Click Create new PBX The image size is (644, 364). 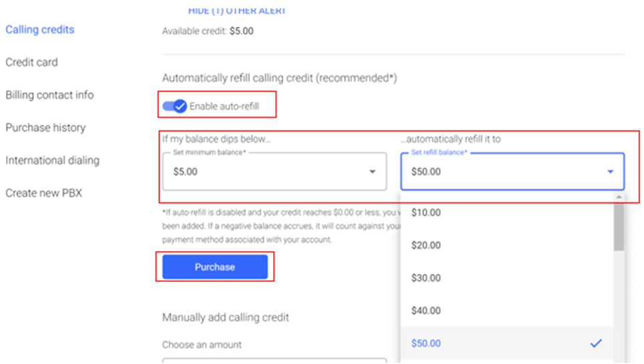tap(44, 193)
